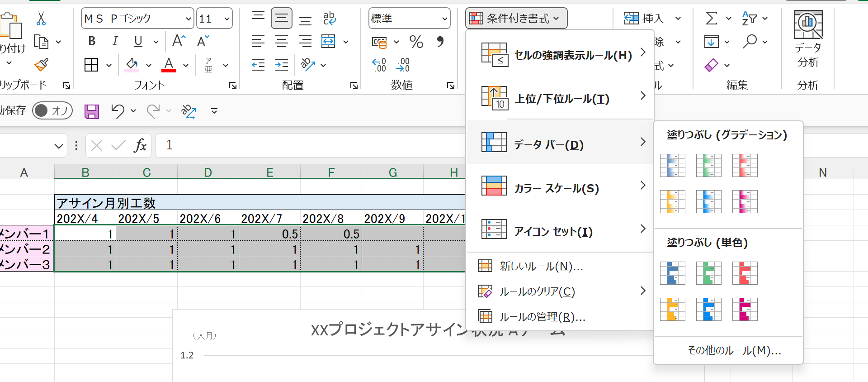Click the fx insert function icon
868x382 pixels.
pyautogui.click(x=140, y=145)
